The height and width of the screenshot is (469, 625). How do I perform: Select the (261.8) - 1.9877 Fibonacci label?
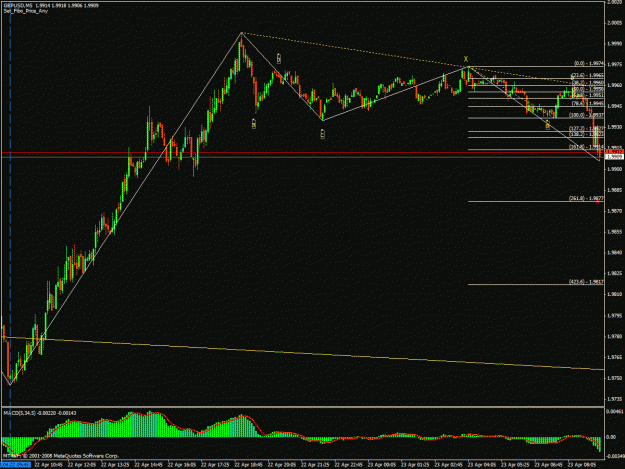click(x=586, y=198)
